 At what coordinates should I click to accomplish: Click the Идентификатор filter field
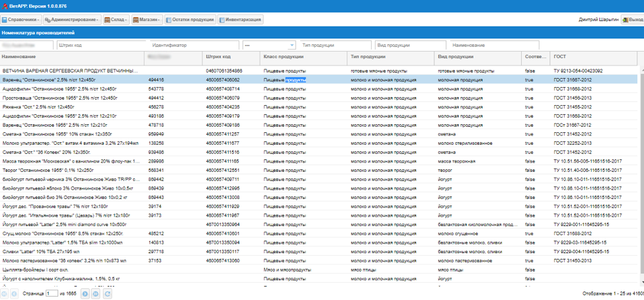[x=193, y=46]
